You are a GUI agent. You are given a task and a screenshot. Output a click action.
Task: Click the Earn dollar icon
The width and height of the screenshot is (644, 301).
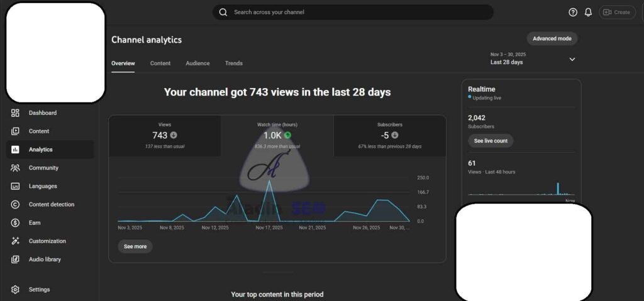click(15, 222)
